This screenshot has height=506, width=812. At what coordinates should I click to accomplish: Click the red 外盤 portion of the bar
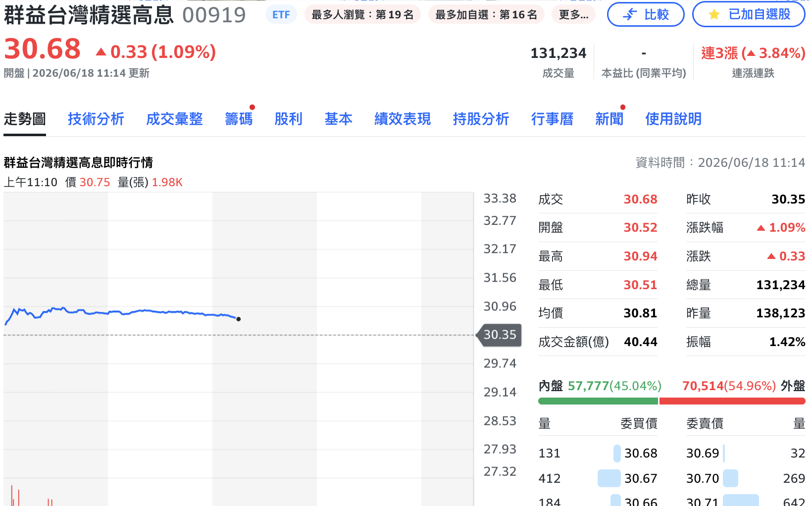click(x=732, y=401)
